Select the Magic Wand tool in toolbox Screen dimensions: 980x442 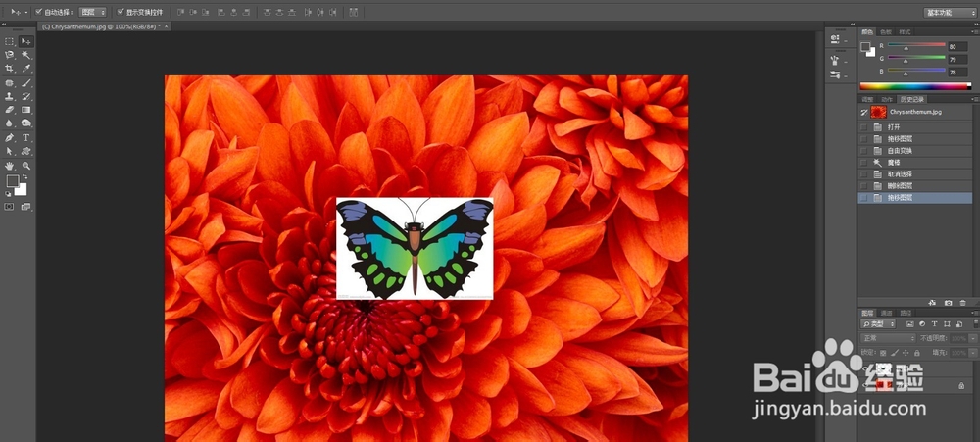(x=25, y=55)
